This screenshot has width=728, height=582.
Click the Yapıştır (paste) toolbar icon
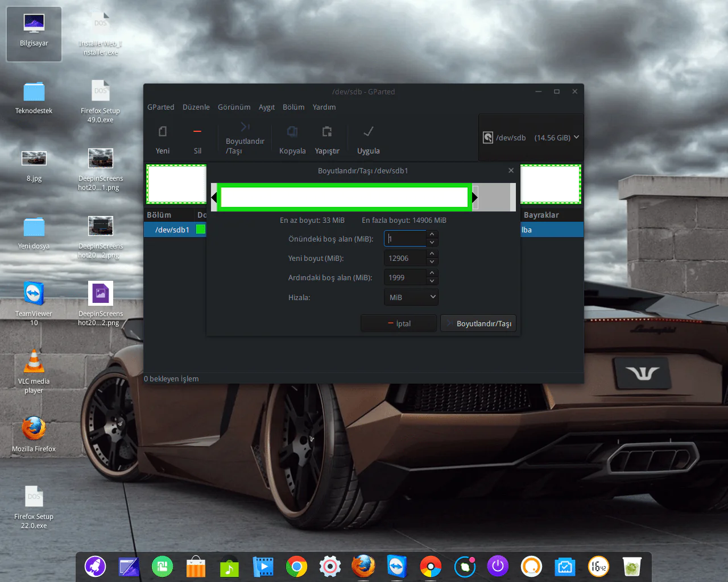point(327,132)
